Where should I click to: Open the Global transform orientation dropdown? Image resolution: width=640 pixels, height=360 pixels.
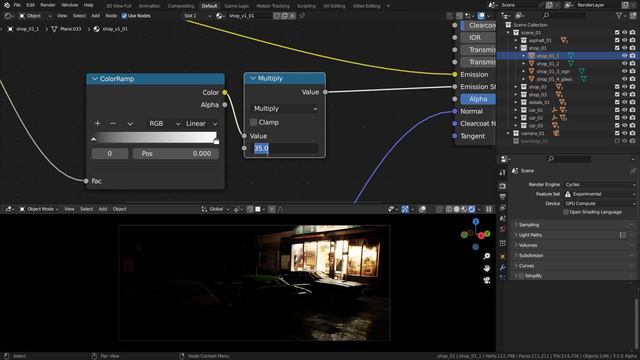tap(215, 209)
